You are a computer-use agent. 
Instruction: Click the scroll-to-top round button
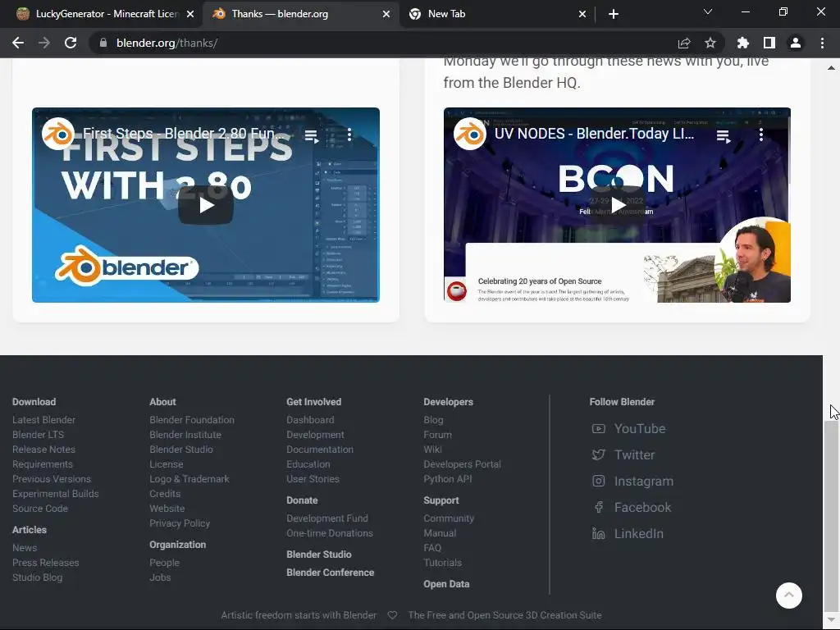coord(789,596)
